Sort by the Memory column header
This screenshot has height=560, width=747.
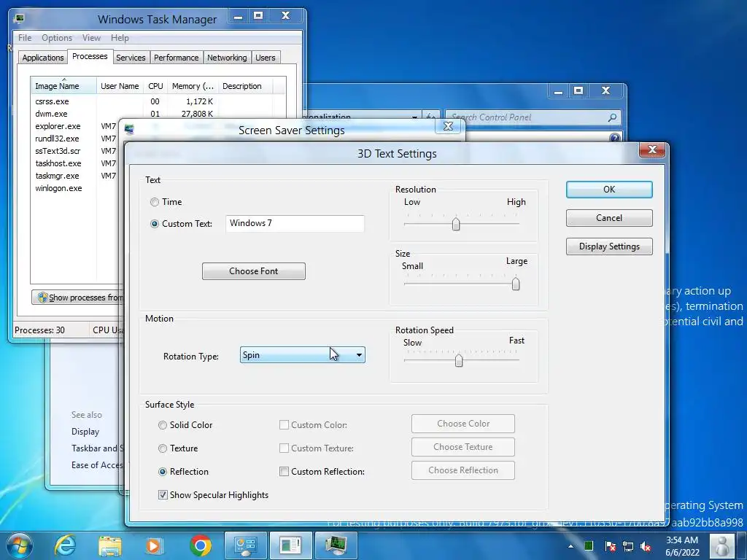tap(193, 86)
